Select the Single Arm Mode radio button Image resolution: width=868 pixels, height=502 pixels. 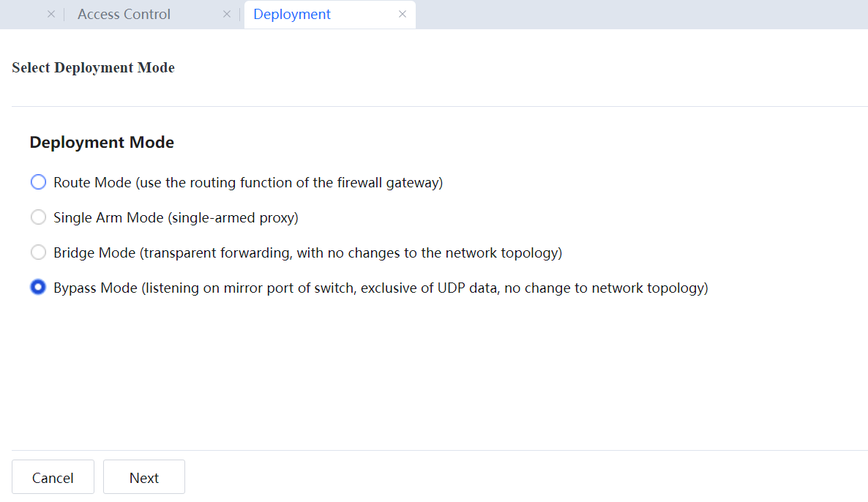38,217
